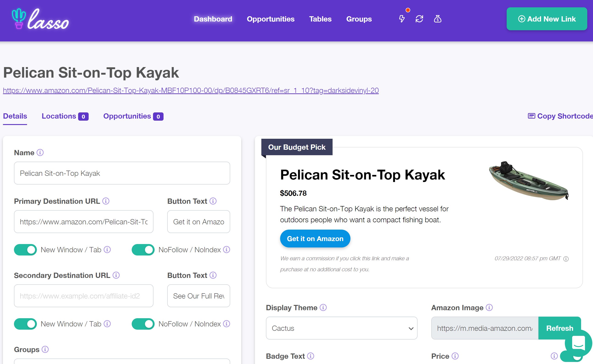This screenshot has height=364, width=593.
Task: Disable the New Window / Tab toggle
Action: [x=25, y=250]
